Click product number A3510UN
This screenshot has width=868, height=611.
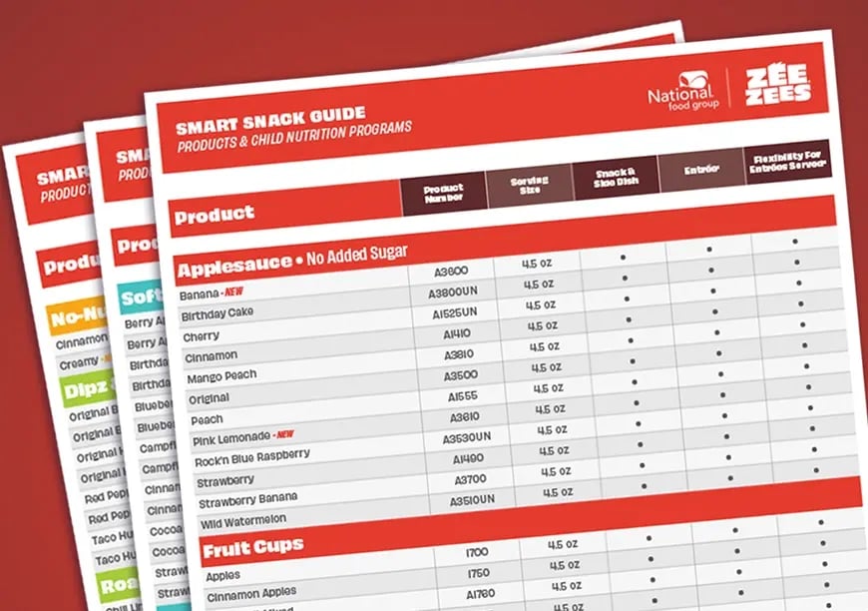472,499
